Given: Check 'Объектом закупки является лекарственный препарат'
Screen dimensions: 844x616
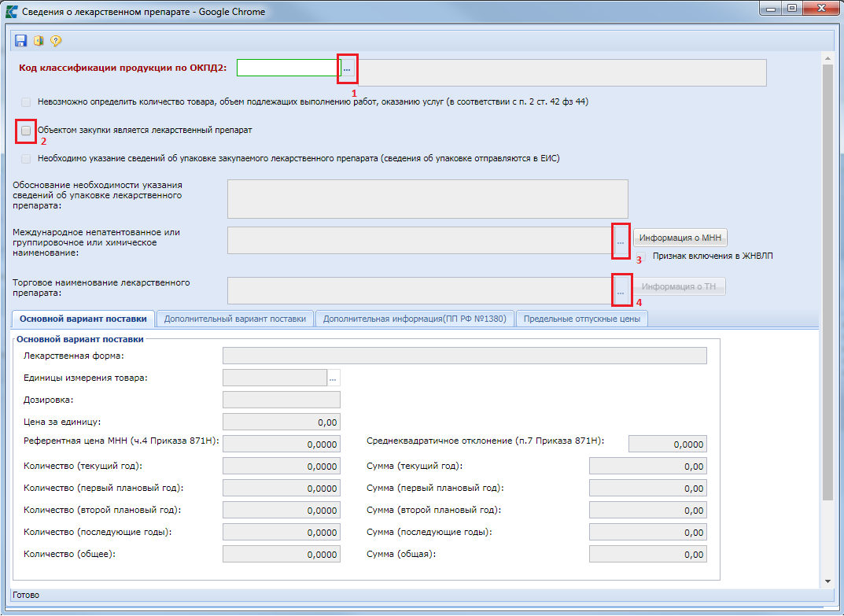Looking at the screenshot, I should 27,131.
